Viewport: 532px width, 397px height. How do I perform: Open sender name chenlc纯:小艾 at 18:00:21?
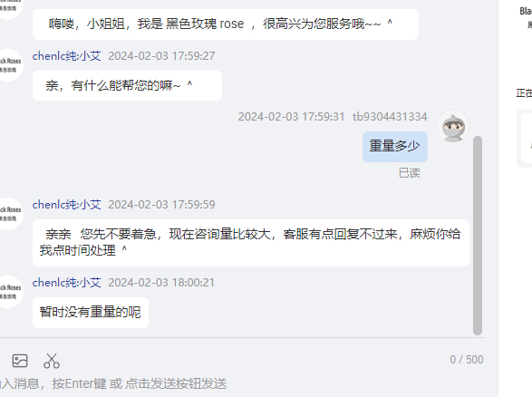coord(67,283)
